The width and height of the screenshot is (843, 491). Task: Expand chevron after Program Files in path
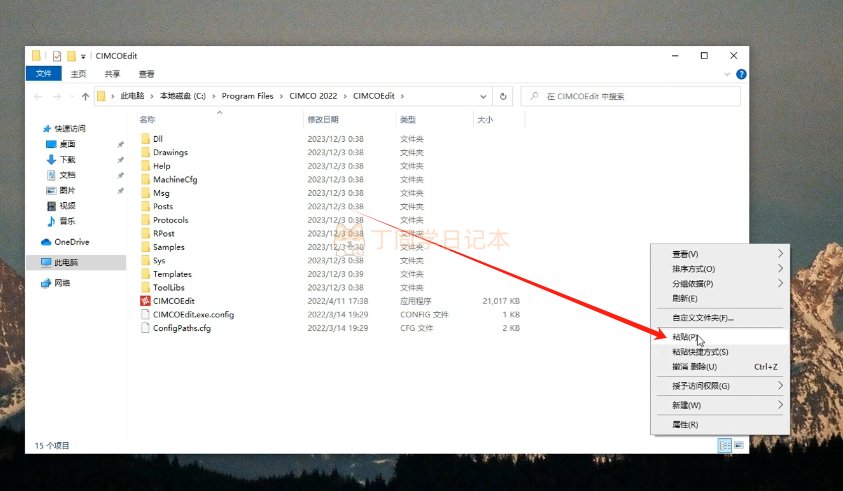click(x=281, y=96)
